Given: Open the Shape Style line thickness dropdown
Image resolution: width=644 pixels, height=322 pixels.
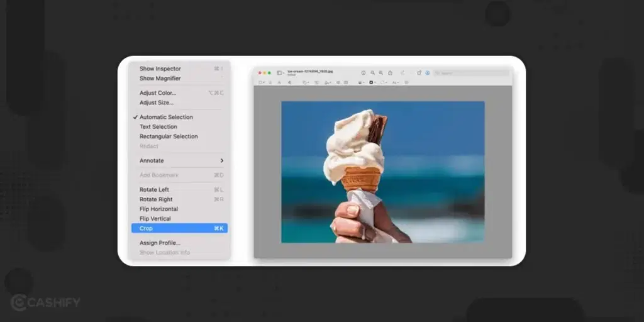Looking at the screenshot, I should click(361, 82).
